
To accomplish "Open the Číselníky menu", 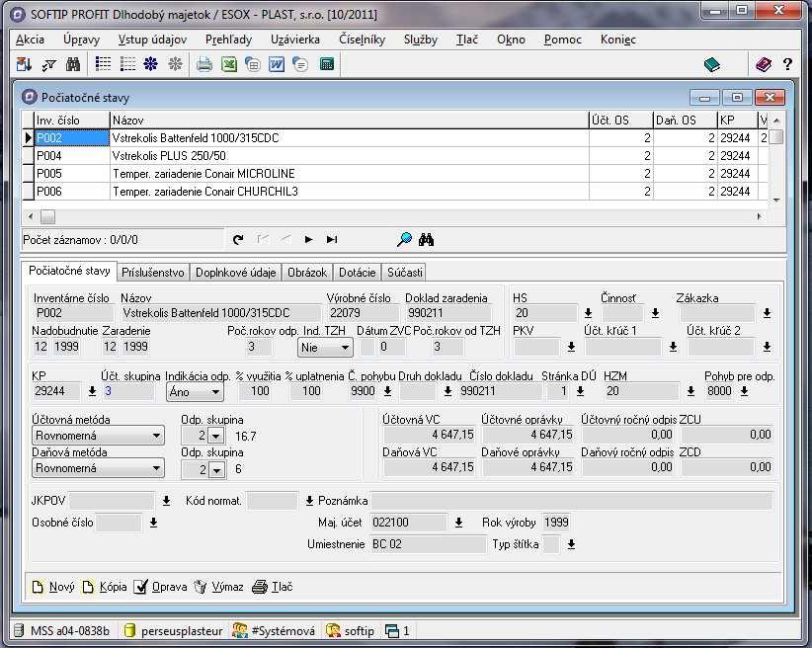I will [x=362, y=40].
